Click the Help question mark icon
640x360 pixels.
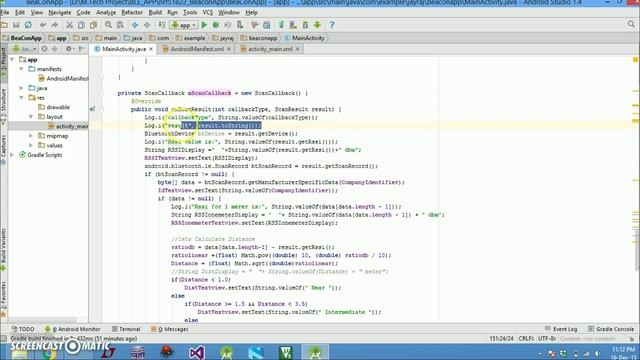click(332, 25)
